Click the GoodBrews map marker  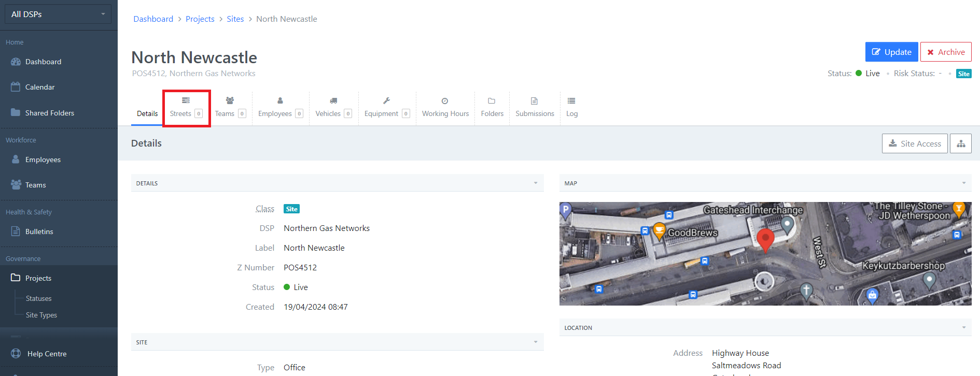(x=659, y=231)
